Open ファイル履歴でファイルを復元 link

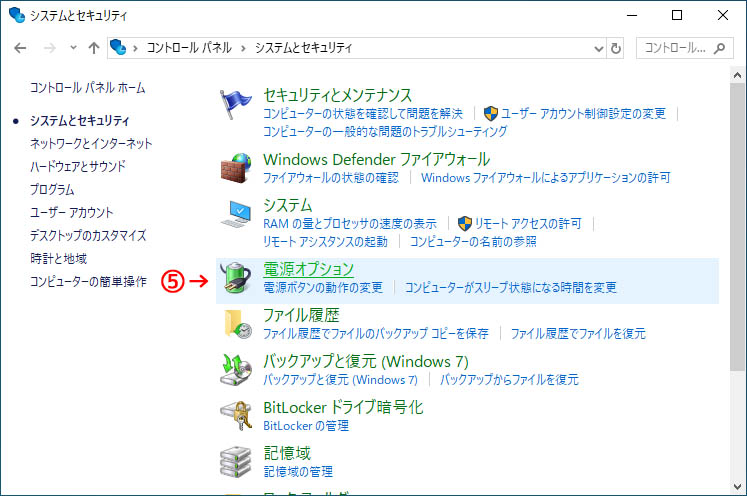tap(578, 334)
